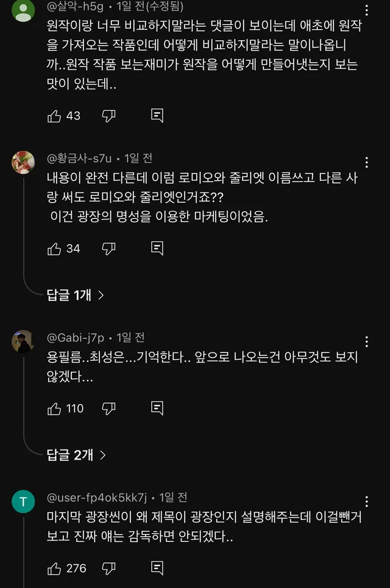Like the @황금사-s7u comment
Image resolution: width=390 pixels, height=588 pixels.
[x=55, y=248]
